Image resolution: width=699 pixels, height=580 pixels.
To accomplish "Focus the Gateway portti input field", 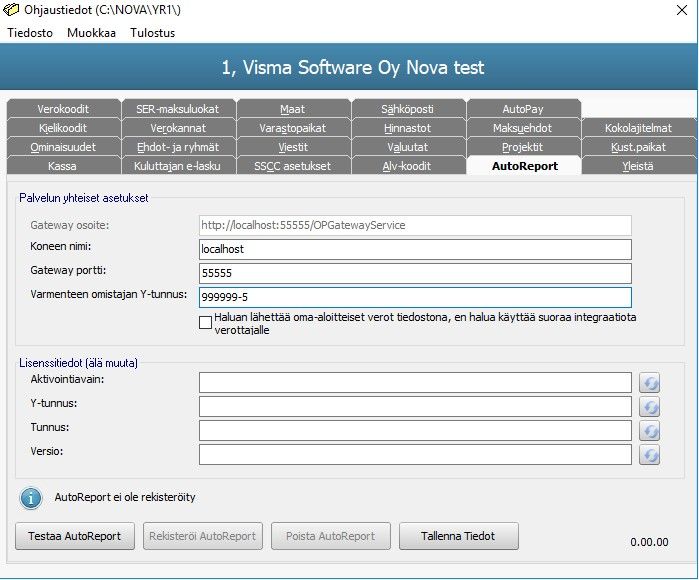I will (415, 273).
